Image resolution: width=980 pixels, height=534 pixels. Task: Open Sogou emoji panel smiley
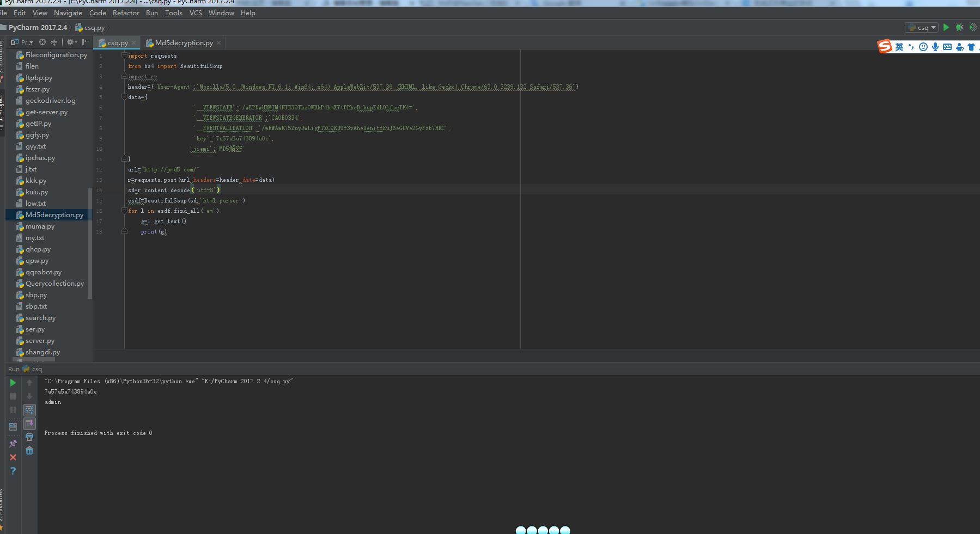tap(923, 47)
